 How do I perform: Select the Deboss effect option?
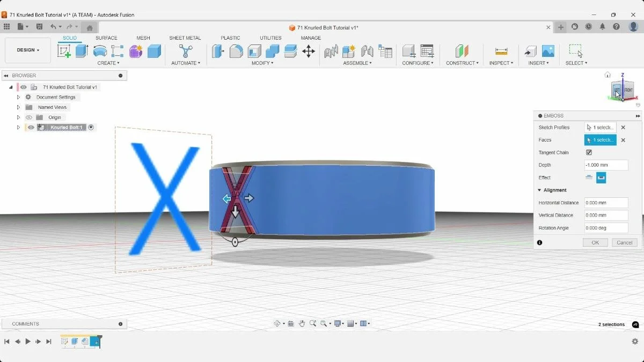pos(601,178)
